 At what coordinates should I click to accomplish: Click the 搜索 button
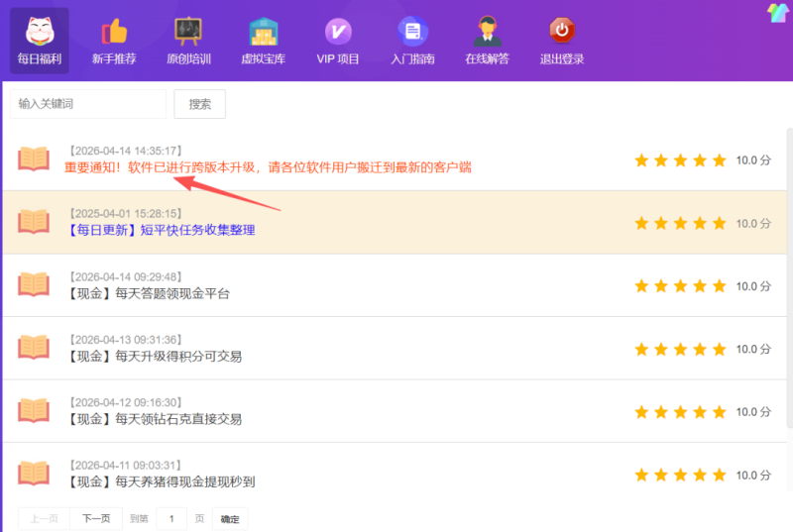pyautogui.click(x=199, y=104)
